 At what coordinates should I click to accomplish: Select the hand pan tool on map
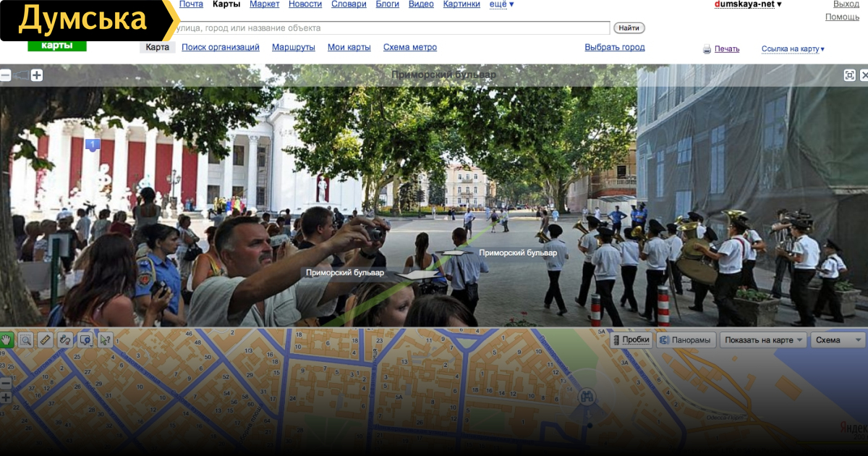coord(7,339)
